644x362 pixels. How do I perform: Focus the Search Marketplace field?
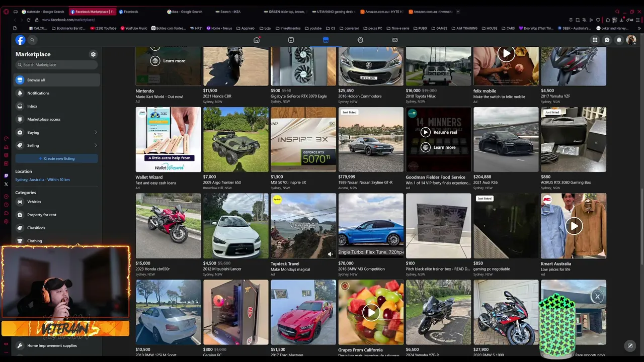[56, 65]
